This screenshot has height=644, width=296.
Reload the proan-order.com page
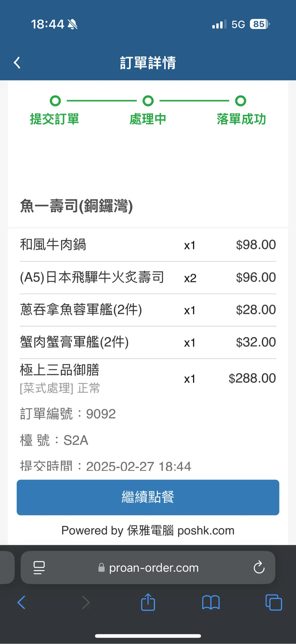click(x=259, y=567)
